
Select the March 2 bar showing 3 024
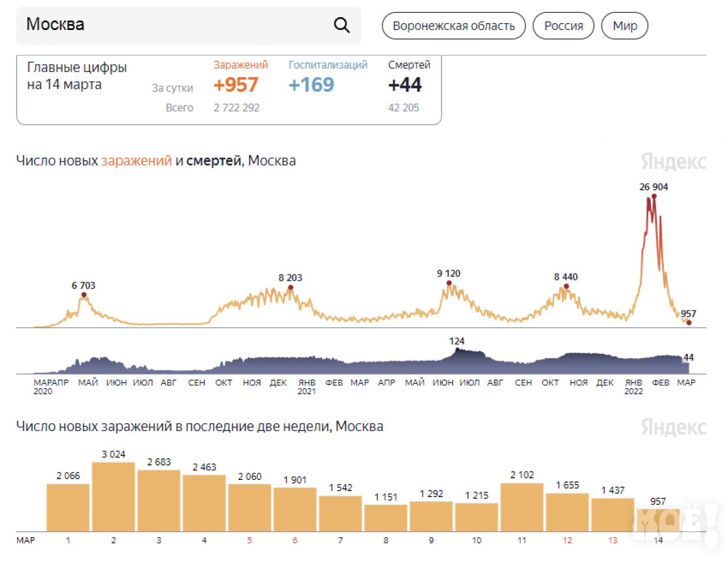coord(113,497)
